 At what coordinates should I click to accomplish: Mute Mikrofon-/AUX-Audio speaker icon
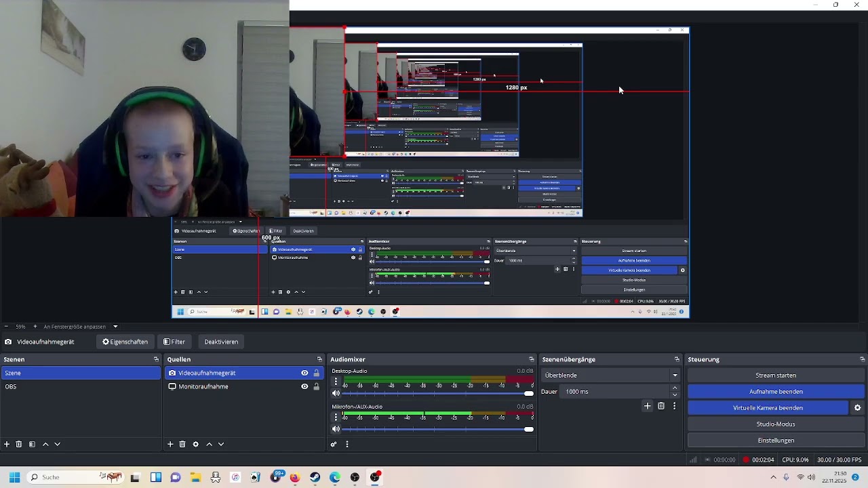[336, 429]
